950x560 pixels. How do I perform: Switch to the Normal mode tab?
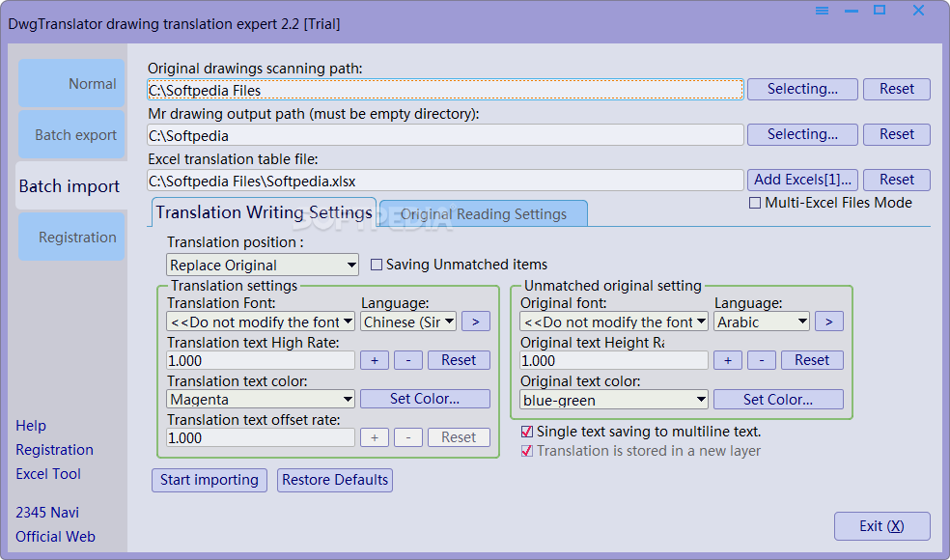pos(71,84)
